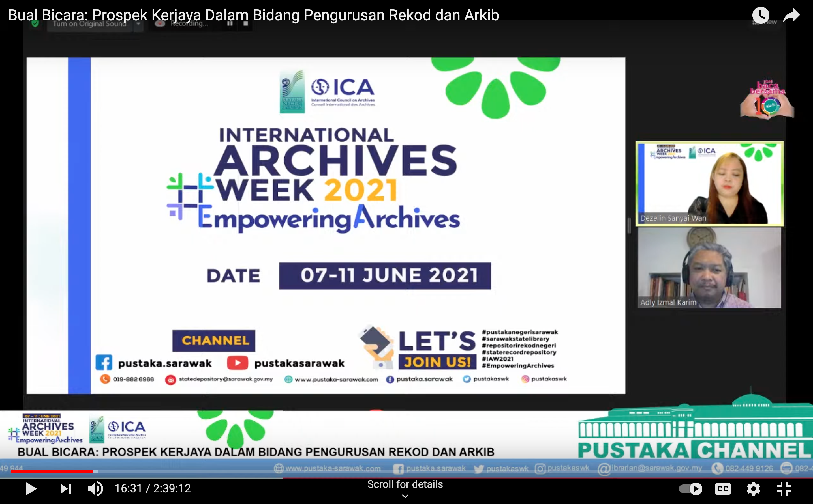Exit full screen mode

tap(784, 489)
